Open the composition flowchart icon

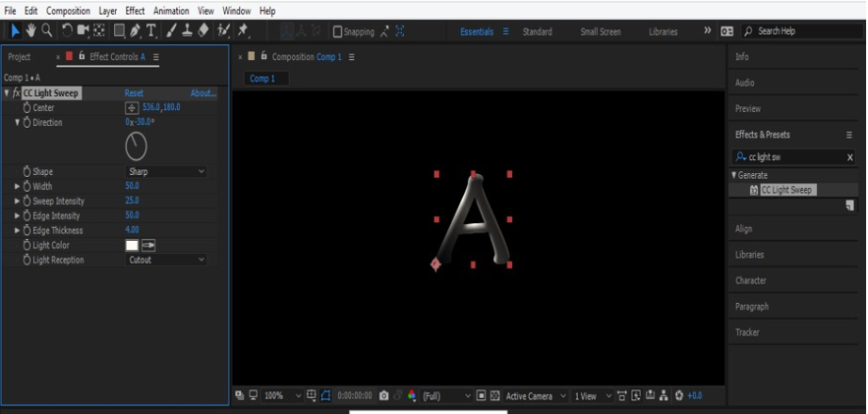tap(664, 396)
